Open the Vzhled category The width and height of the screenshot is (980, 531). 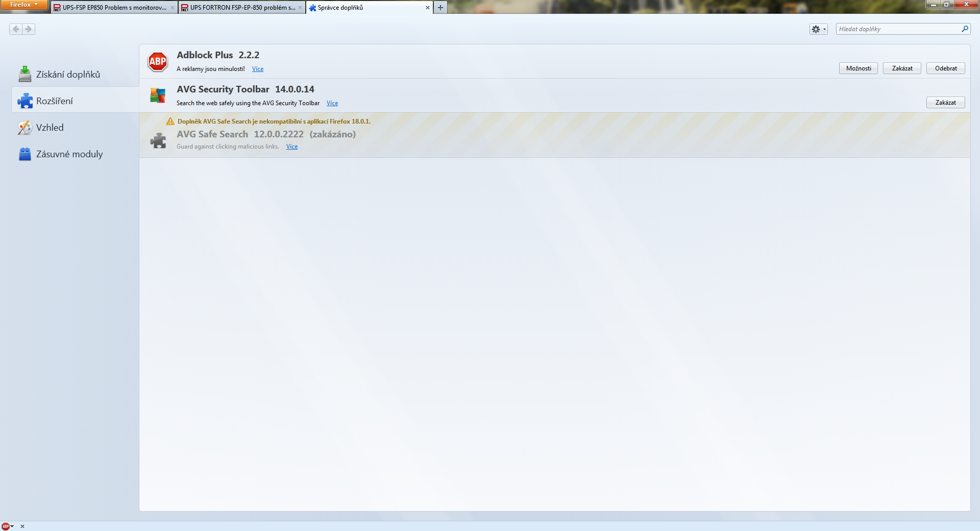click(75, 128)
